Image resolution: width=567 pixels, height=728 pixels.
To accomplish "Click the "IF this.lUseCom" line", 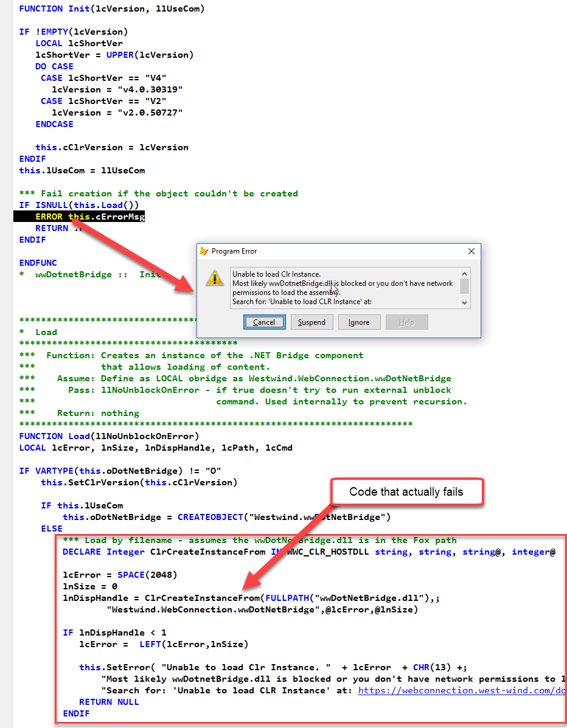I will point(82,505).
